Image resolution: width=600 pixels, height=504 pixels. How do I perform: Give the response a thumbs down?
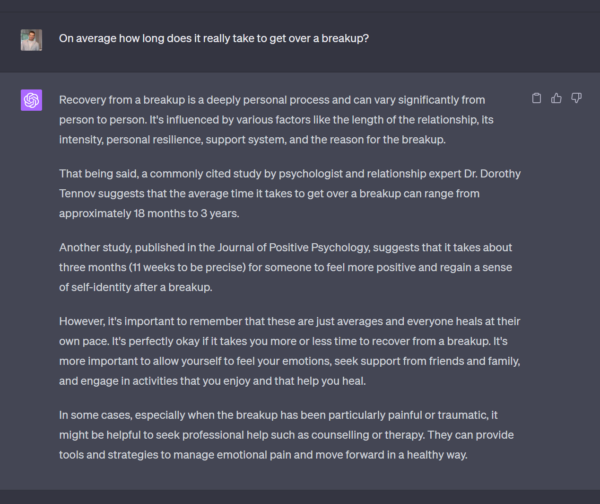tap(576, 98)
